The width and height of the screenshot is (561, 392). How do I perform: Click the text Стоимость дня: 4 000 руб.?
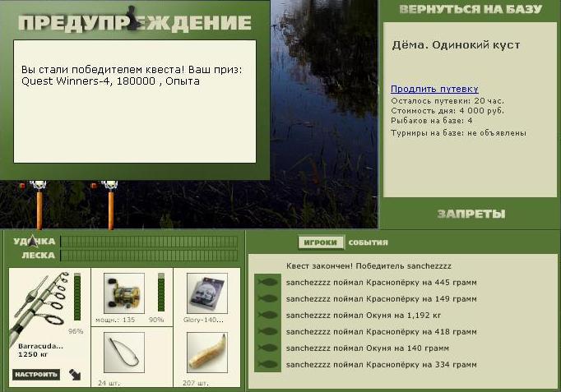click(x=447, y=111)
